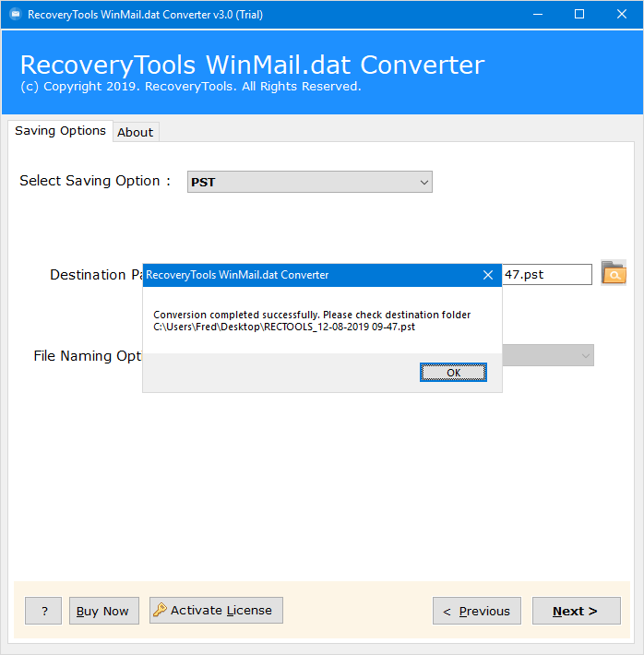
Task: Click the conversion completed message text
Action: tap(311, 315)
